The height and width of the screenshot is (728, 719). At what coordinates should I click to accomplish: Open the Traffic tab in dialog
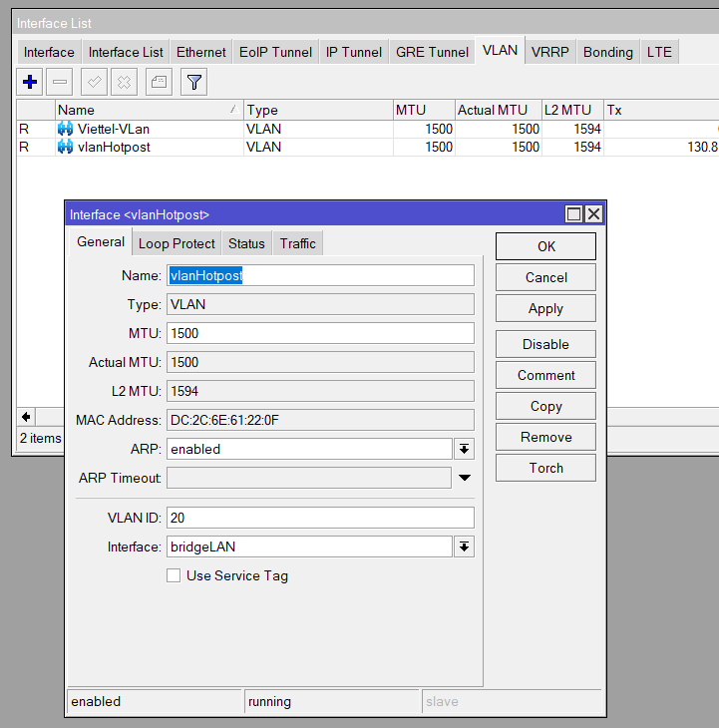[x=297, y=243]
